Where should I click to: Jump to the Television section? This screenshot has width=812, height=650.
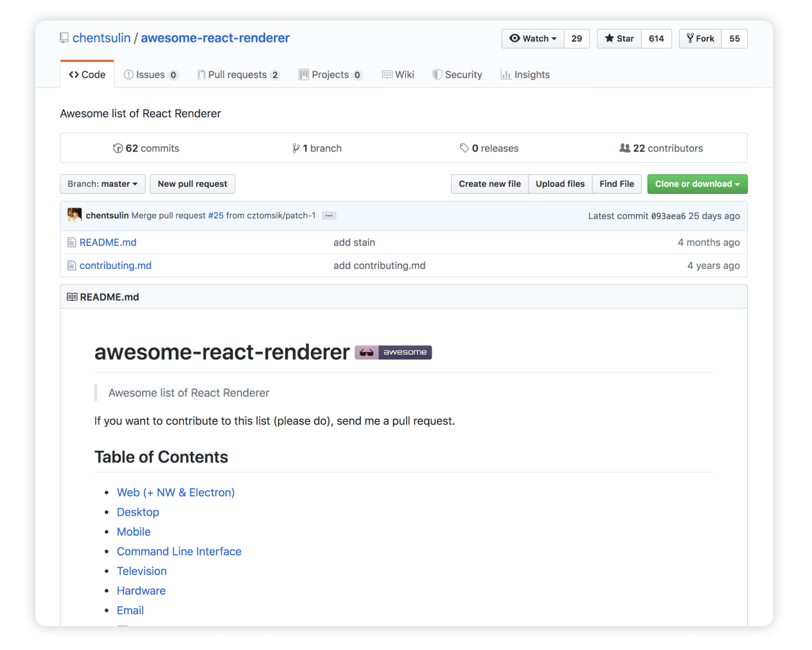point(142,571)
